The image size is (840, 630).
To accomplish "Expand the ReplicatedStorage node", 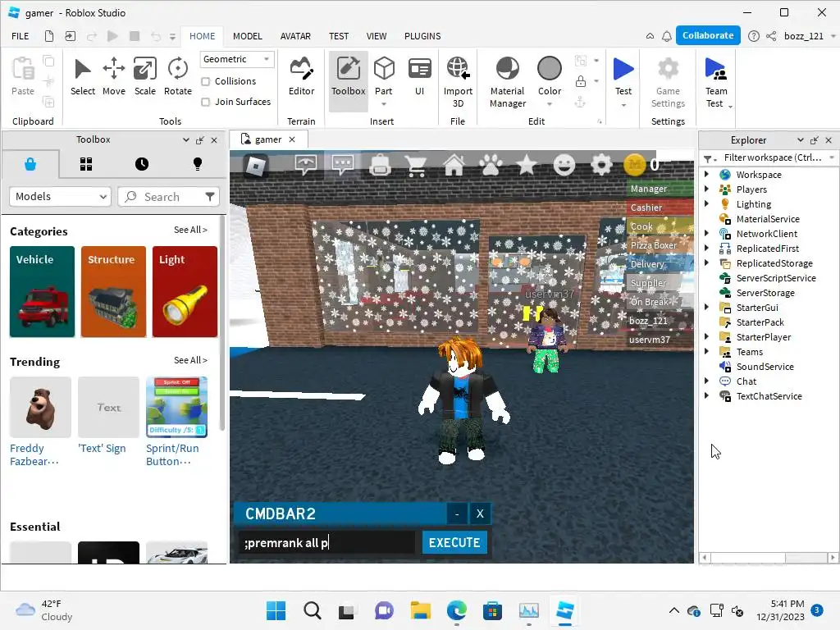I will click(706, 263).
